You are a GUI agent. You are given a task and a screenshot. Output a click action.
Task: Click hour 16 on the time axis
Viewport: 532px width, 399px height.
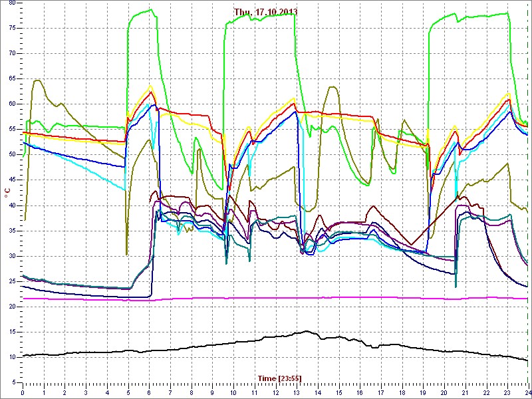click(x=360, y=393)
